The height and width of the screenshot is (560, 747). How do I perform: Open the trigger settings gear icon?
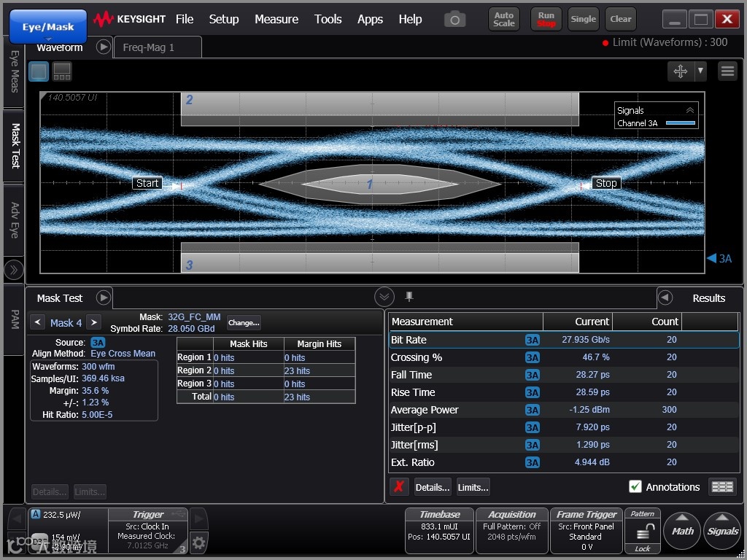[198, 542]
